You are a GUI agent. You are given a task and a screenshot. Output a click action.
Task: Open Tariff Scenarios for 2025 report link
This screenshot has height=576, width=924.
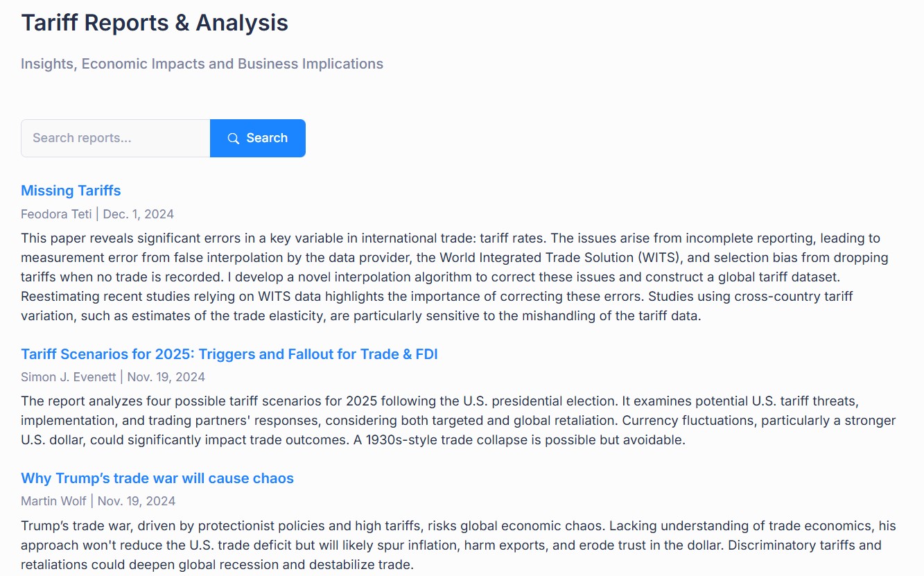point(229,354)
